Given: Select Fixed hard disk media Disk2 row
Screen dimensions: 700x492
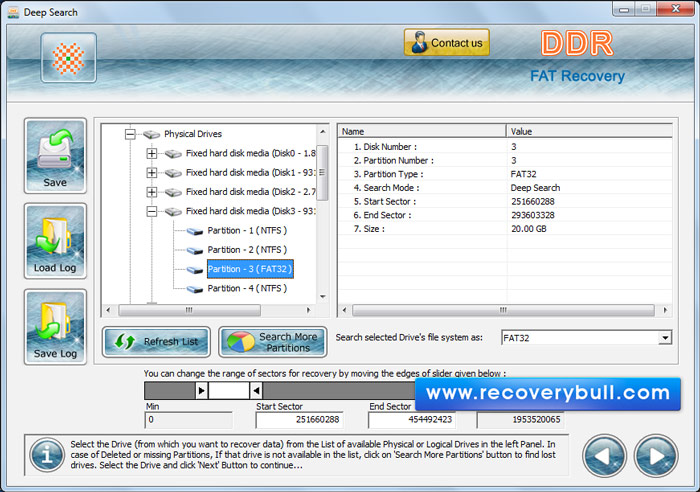Looking at the screenshot, I should (250, 192).
